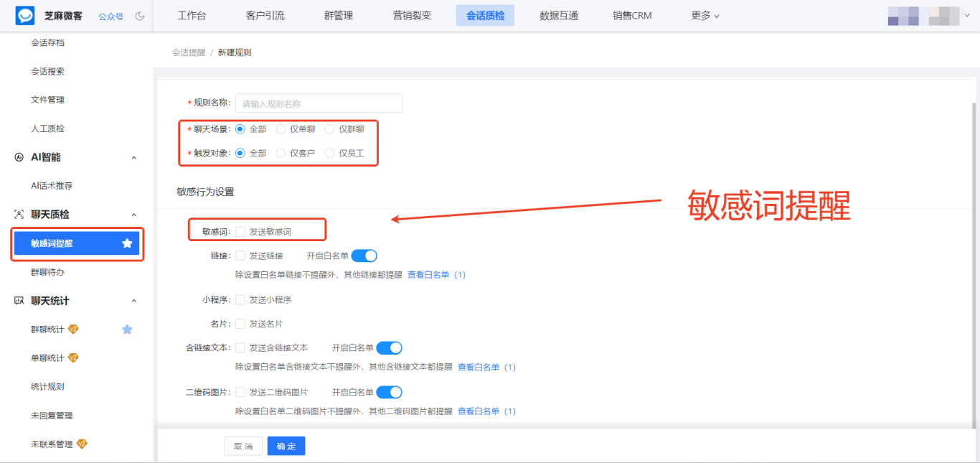This screenshot has width=980, height=463.
Task: Click the AI智能 section icon in sidebar
Action: (20, 156)
